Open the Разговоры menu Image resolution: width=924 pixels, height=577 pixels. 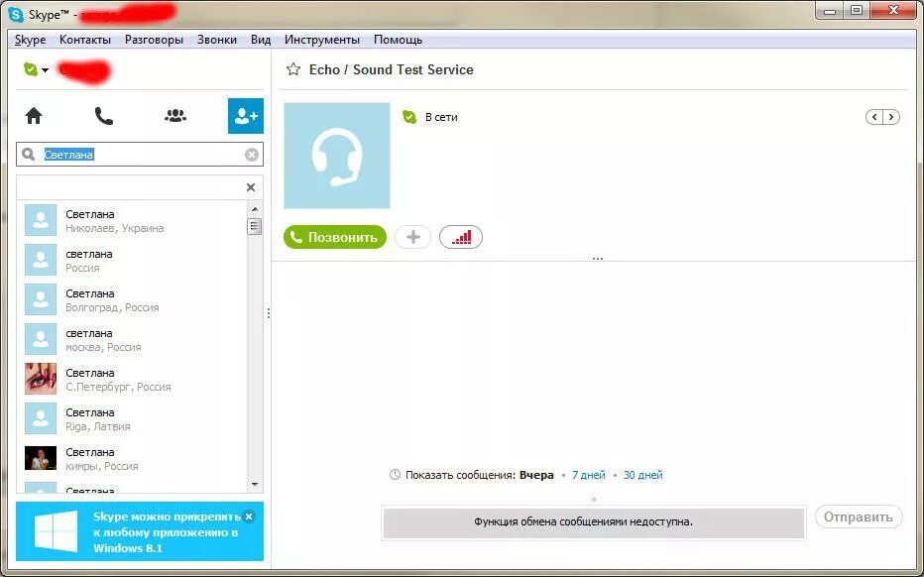[154, 40]
